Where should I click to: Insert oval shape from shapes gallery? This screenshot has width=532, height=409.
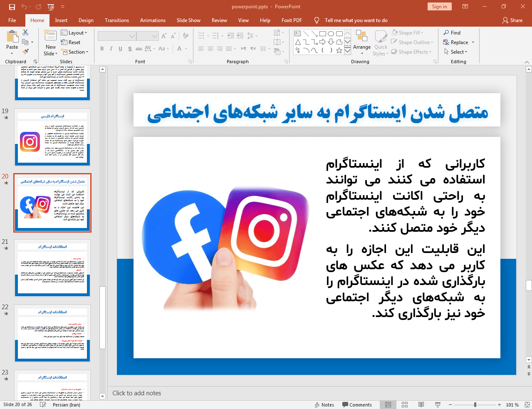pyautogui.click(x=331, y=34)
